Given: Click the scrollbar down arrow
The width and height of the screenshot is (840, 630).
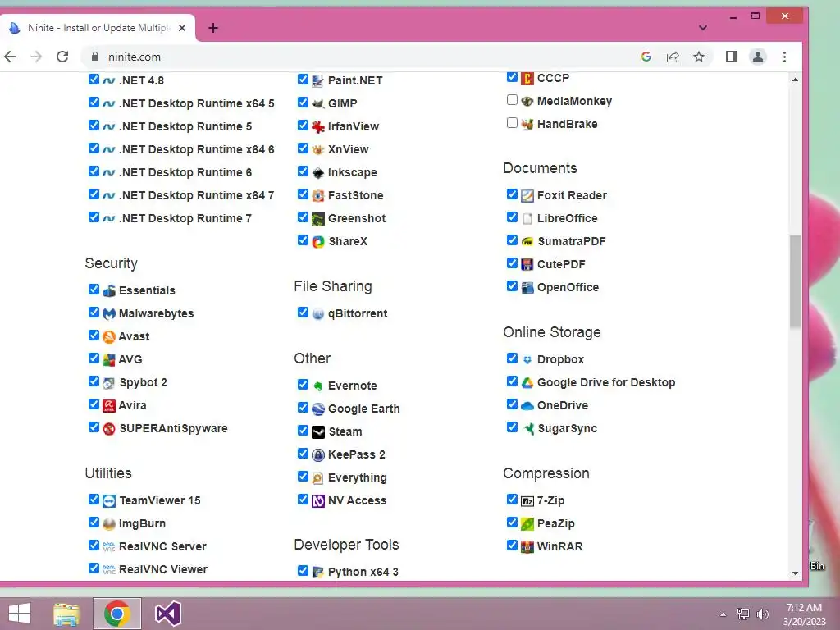Looking at the screenshot, I should (x=795, y=573).
